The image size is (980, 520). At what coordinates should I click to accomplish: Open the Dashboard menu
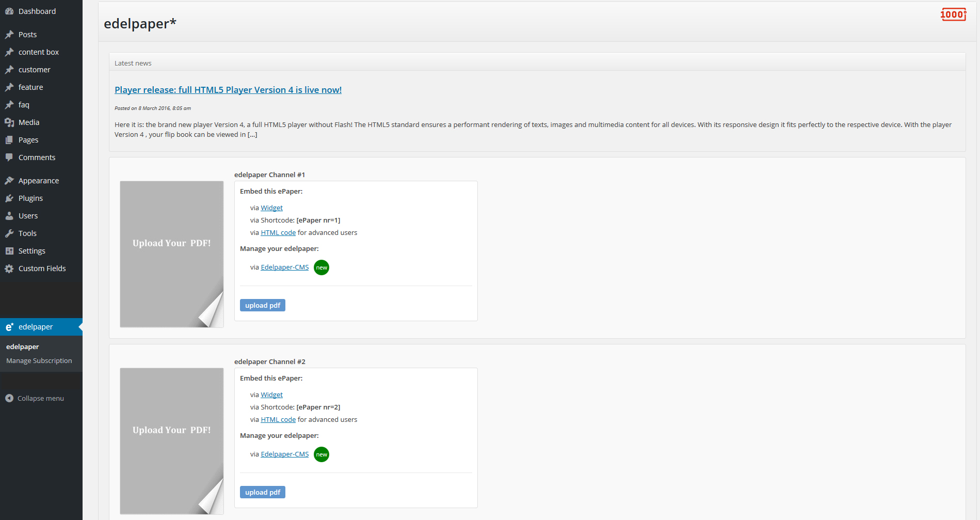click(x=41, y=11)
